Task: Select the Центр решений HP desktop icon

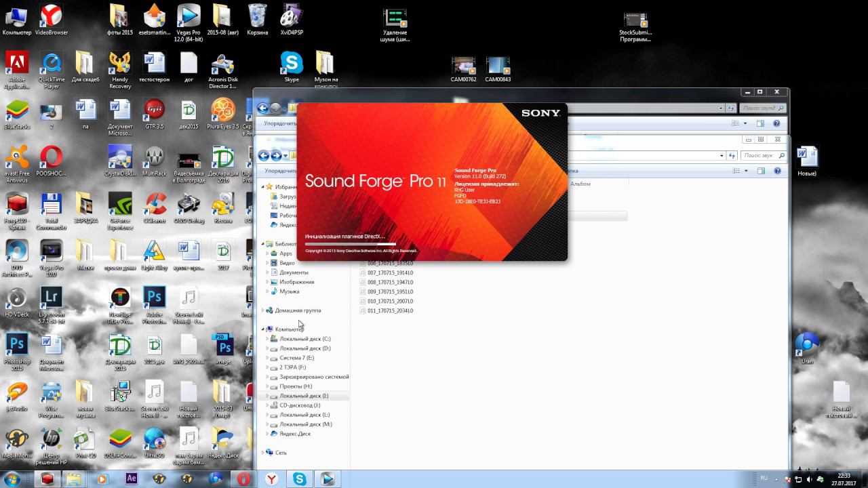Action: click(x=52, y=447)
